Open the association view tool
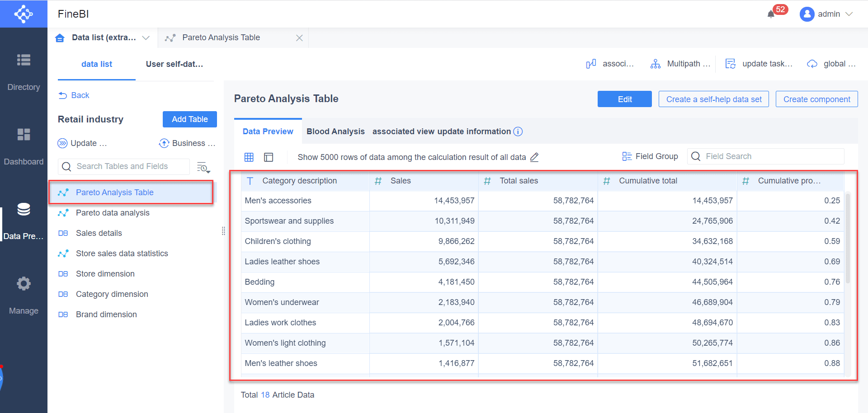Viewport: 868px width, 413px height. pos(610,64)
